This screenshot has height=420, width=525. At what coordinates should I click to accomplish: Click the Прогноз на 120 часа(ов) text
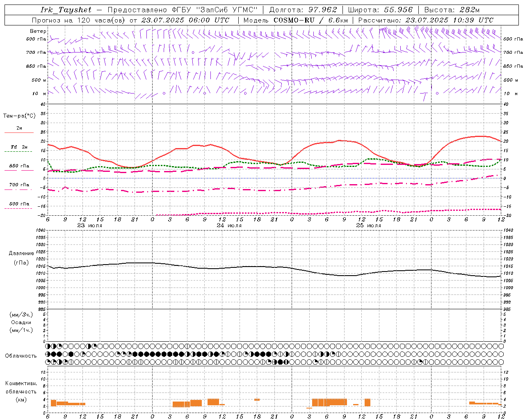pyautogui.click(x=79, y=20)
